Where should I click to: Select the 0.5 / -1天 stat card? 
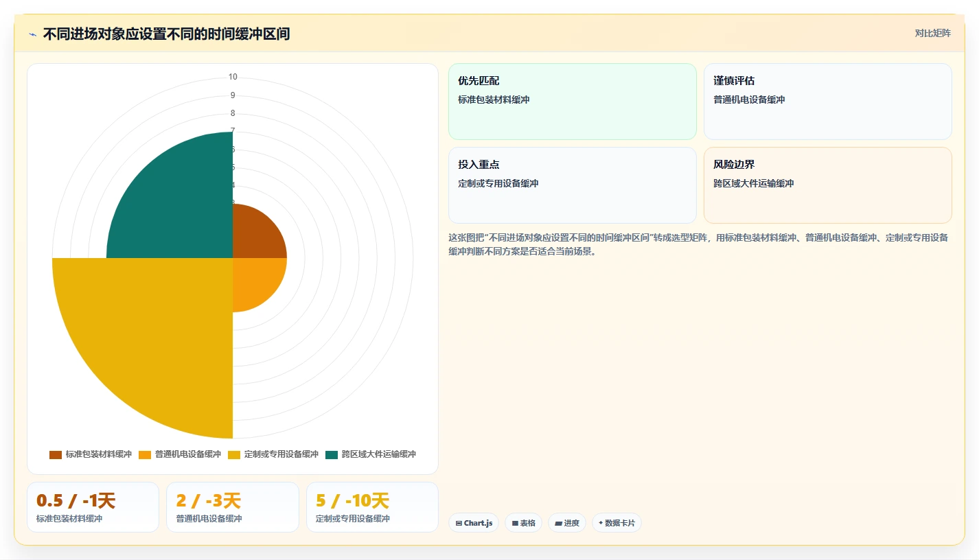click(x=93, y=507)
